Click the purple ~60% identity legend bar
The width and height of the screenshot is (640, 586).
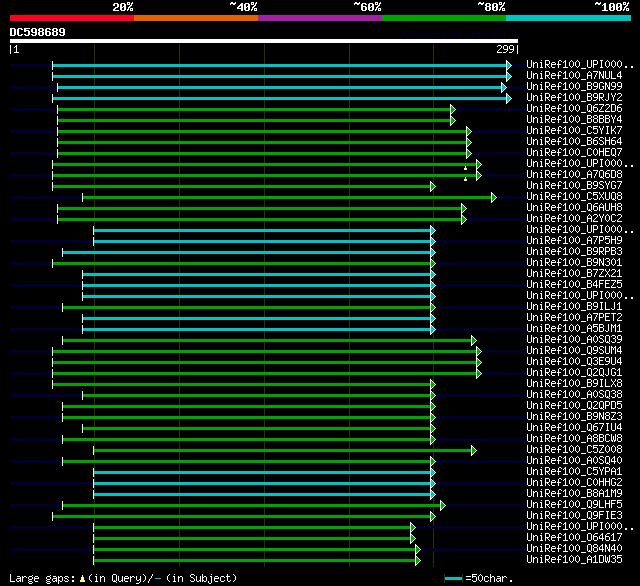(x=320, y=18)
